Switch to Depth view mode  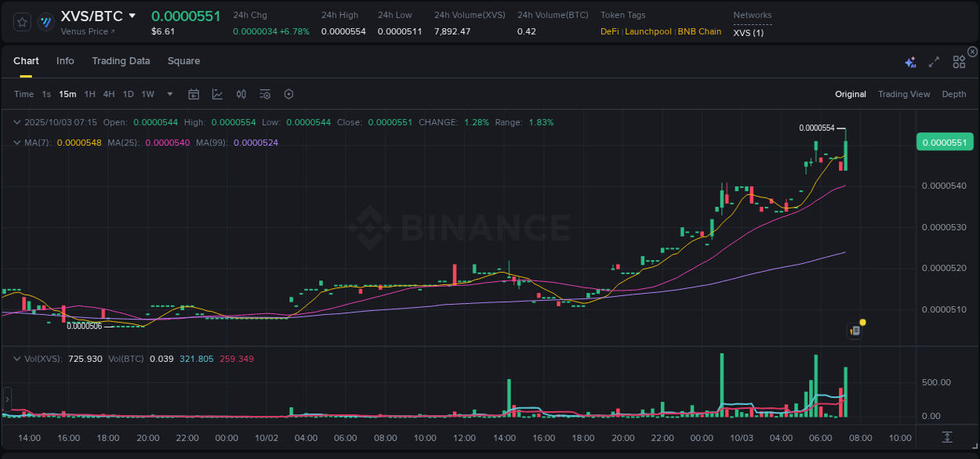coord(953,94)
